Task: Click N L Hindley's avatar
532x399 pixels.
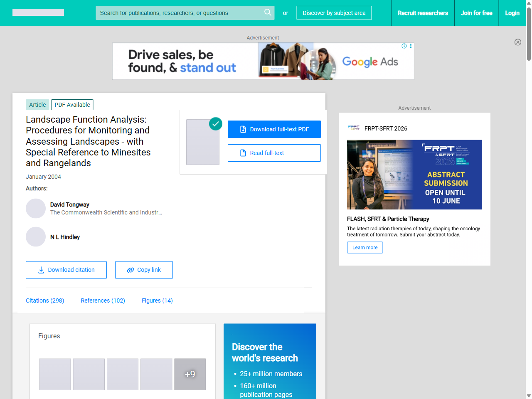Action: click(x=36, y=237)
